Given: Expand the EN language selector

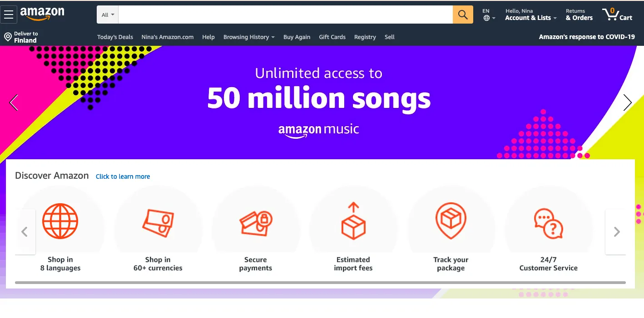Looking at the screenshot, I should click(489, 15).
